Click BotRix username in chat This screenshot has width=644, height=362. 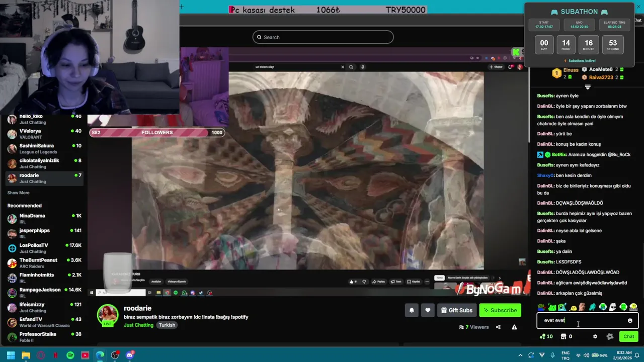[x=559, y=154]
